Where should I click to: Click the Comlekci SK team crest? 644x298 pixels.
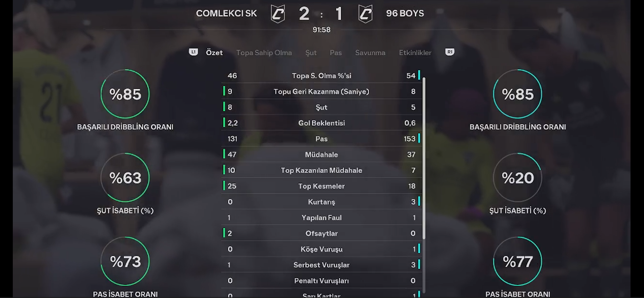click(x=278, y=14)
